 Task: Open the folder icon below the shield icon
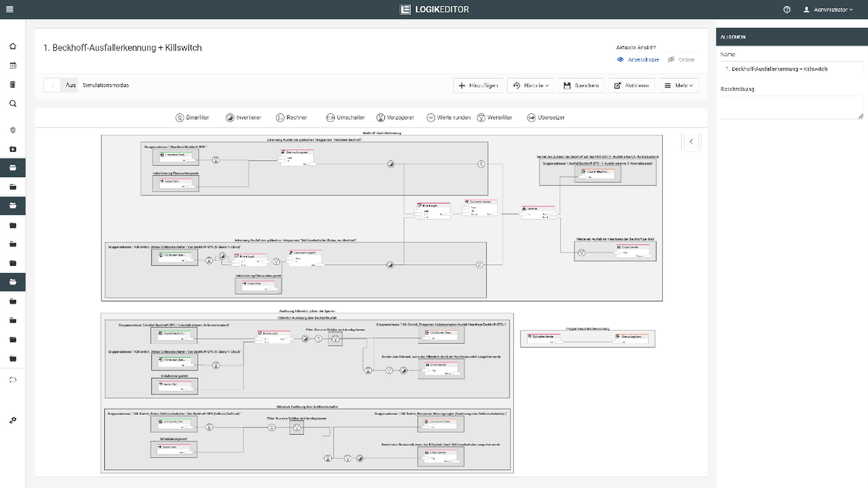(x=12, y=149)
